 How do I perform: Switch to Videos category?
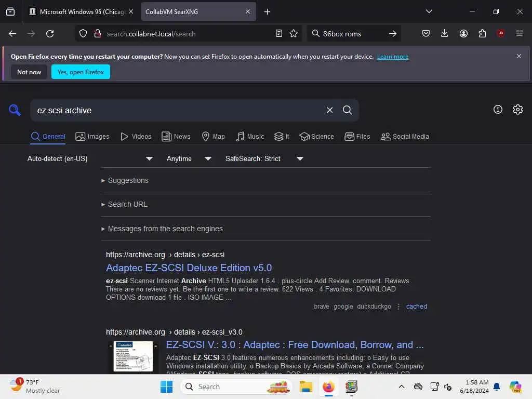(x=136, y=137)
